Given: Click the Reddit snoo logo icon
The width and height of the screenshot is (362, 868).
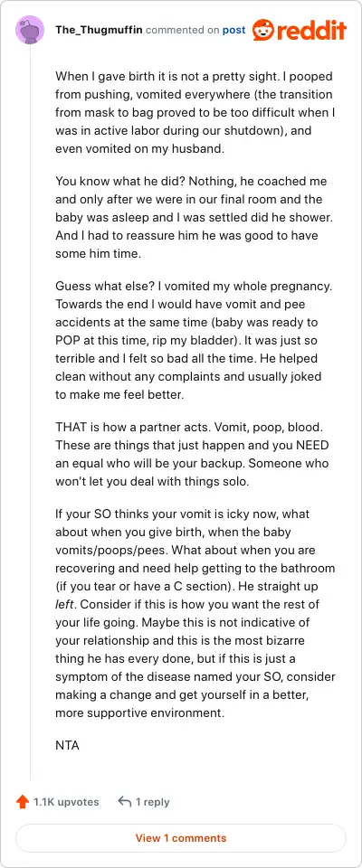Looking at the screenshot, I should (x=262, y=30).
